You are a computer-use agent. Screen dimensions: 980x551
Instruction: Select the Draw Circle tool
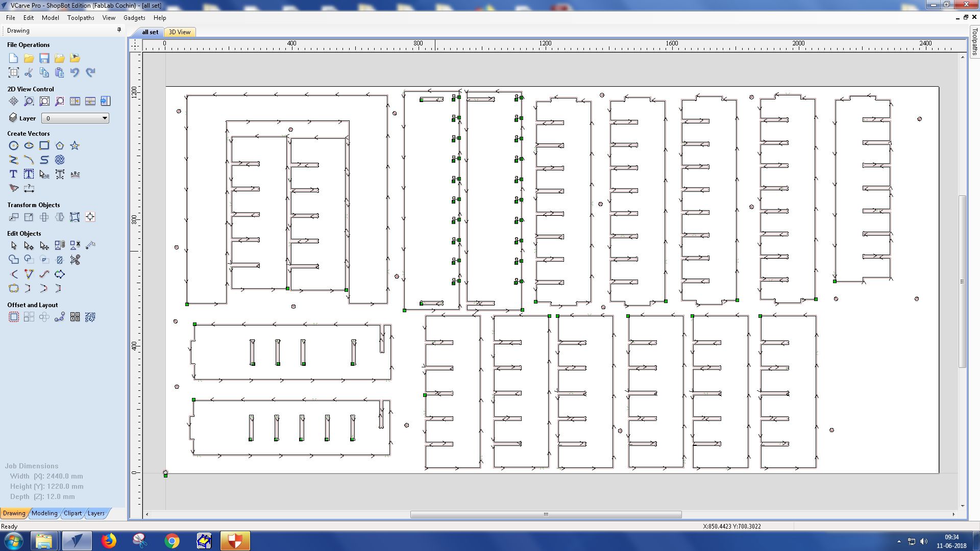14,146
